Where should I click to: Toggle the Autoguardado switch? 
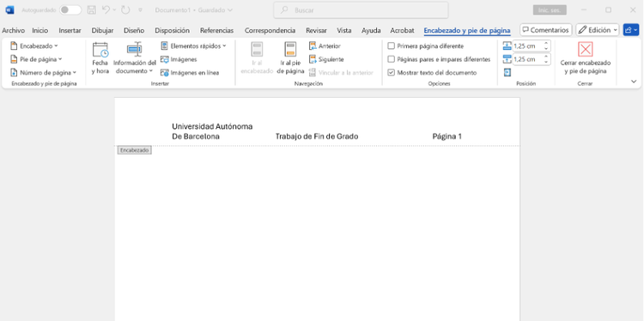[70, 9]
